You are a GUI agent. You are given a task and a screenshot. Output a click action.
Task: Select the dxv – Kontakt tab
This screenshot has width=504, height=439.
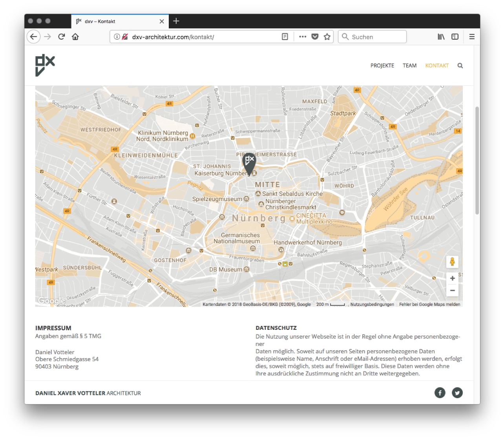click(x=120, y=21)
